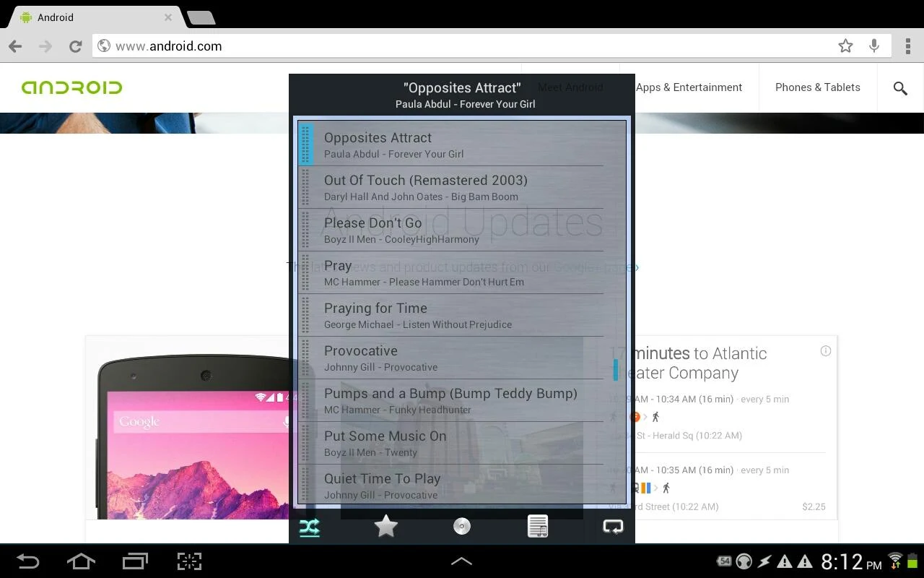Play 'Quiet Time To Play' track

pos(450,484)
